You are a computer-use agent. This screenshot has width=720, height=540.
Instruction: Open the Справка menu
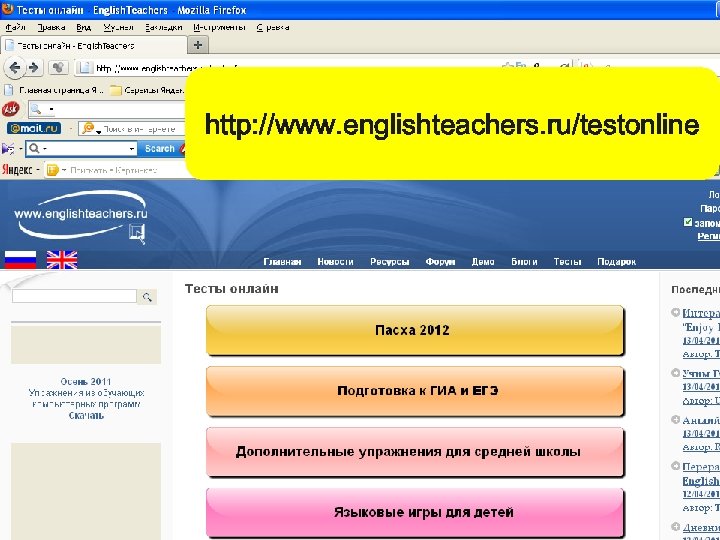[273, 27]
